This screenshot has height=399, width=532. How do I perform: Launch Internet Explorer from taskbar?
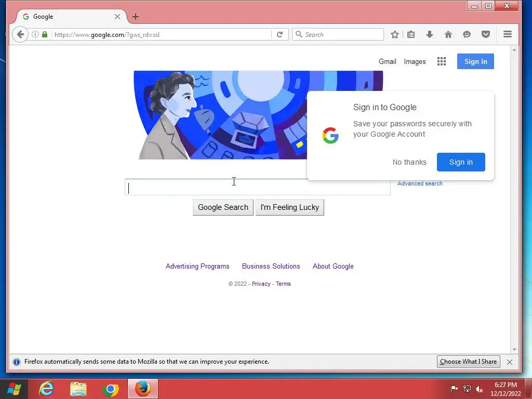(46, 389)
